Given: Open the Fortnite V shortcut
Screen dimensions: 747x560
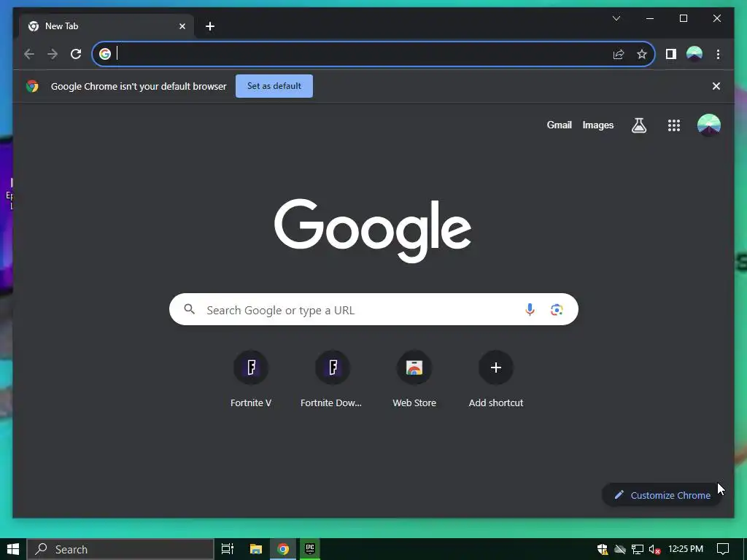Looking at the screenshot, I should click(x=251, y=379).
